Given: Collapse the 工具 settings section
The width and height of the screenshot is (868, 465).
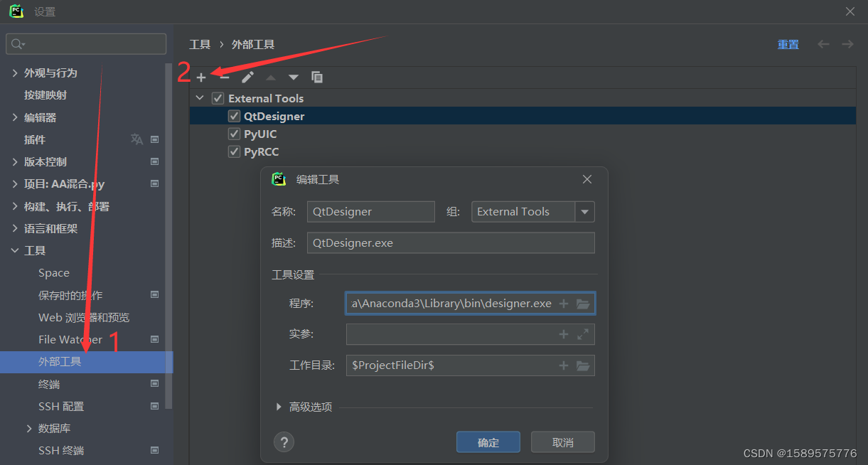Looking at the screenshot, I should click(15, 250).
